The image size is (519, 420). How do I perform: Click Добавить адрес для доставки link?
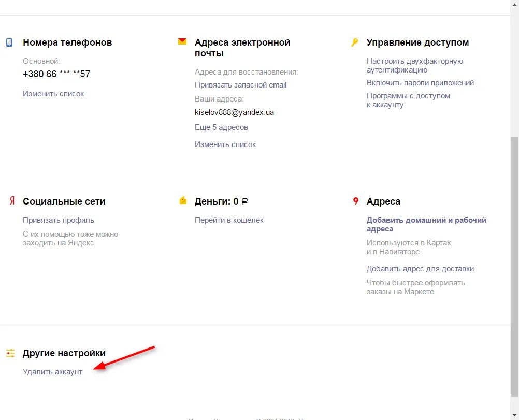tap(420, 269)
